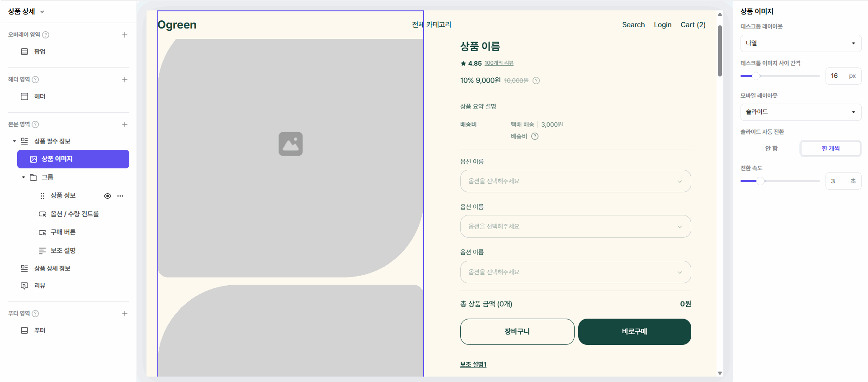Set 슬라이드 자동 전환 to 한 개씩
This screenshot has height=382, width=868.
830,148
